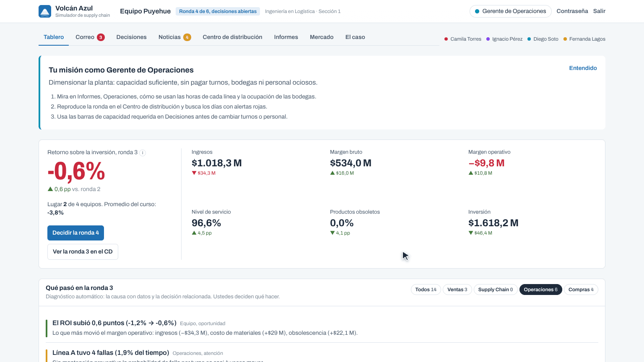Open the El caso tab
Image resolution: width=644 pixels, height=362 pixels.
(355, 37)
